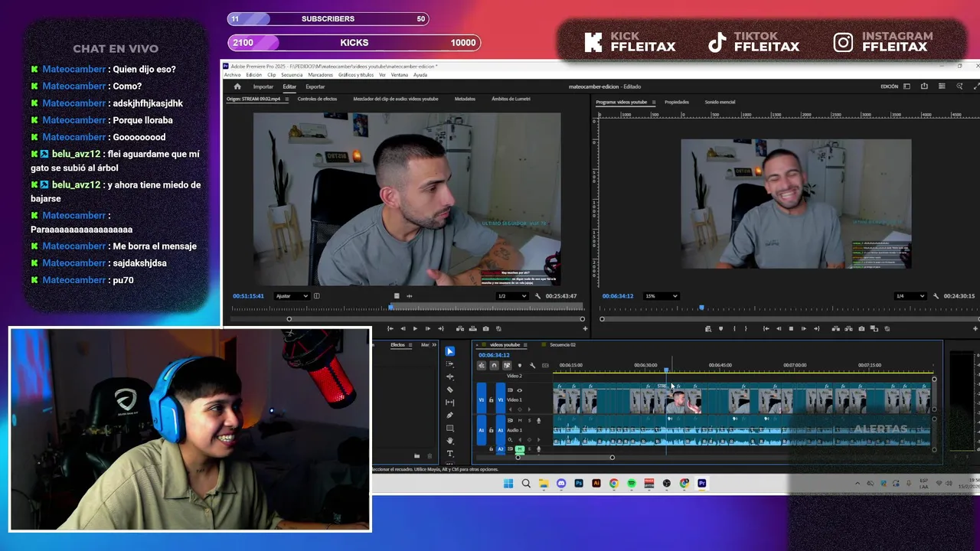Click the Windows Start button
This screenshot has width=980, height=551.
pyautogui.click(x=508, y=483)
